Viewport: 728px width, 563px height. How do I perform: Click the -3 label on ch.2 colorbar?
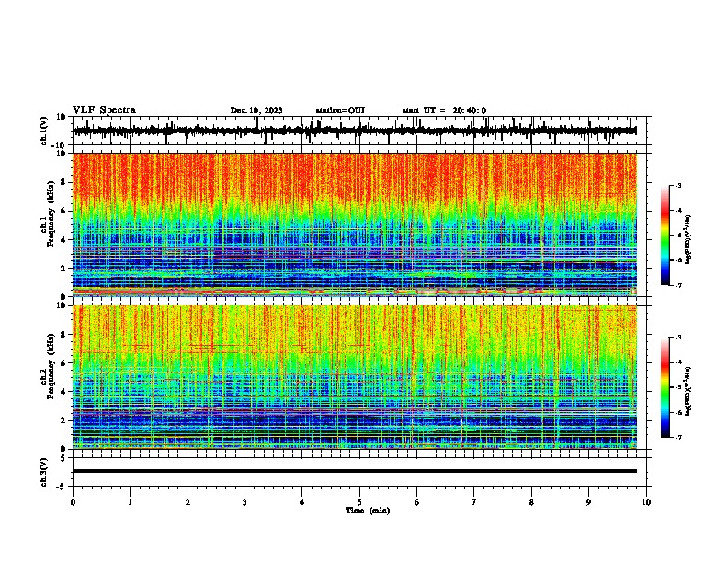point(678,338)
